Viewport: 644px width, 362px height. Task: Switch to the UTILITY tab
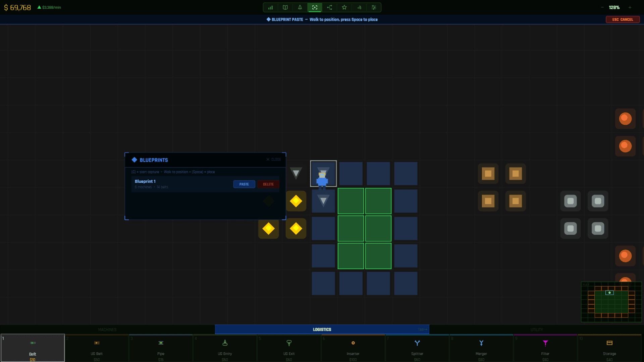coord(537,329)
